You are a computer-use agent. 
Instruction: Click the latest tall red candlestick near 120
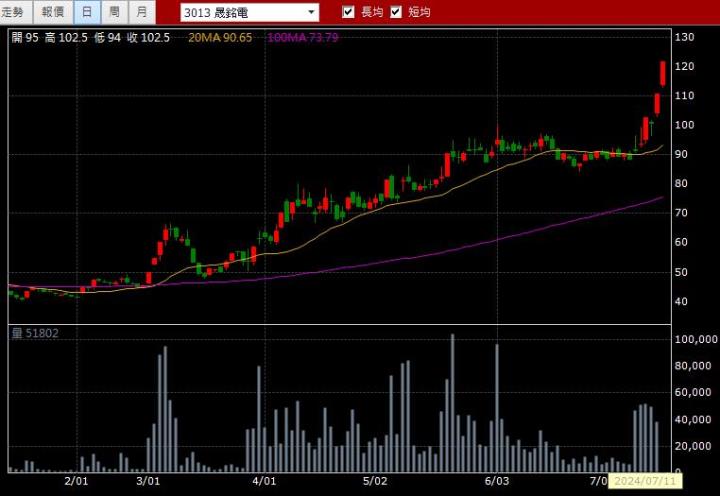coord(663,74)
